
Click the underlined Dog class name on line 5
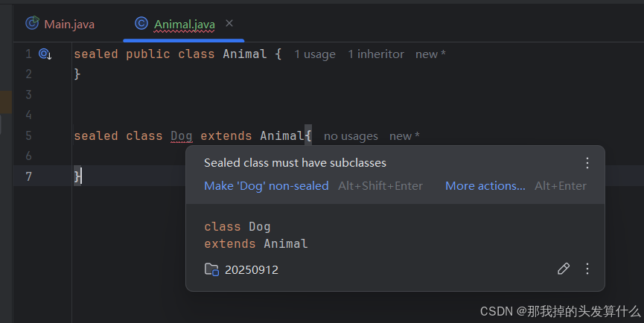point(182,136)
